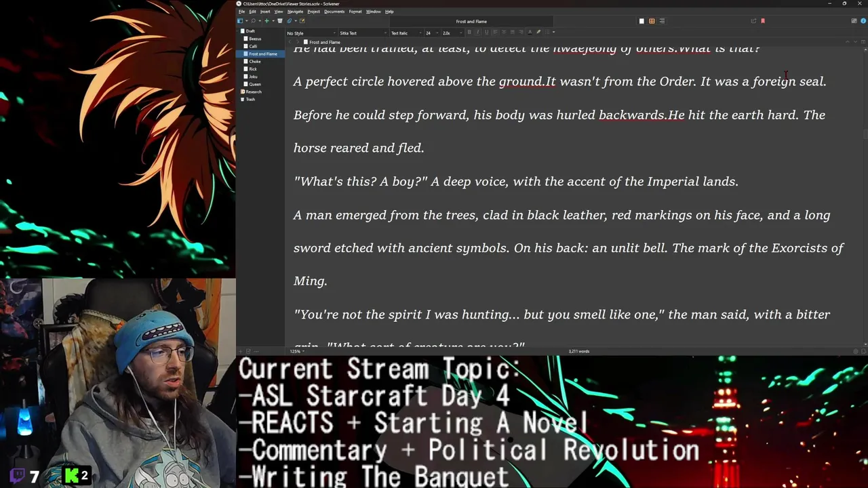
Task: Toggle the blue Inspector info icon
Action: [863, 21]
